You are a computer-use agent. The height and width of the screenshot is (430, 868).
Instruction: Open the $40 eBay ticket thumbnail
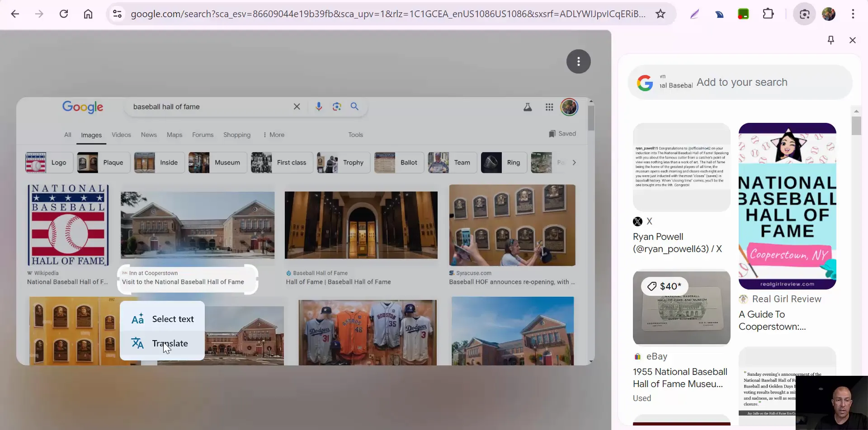682,308
